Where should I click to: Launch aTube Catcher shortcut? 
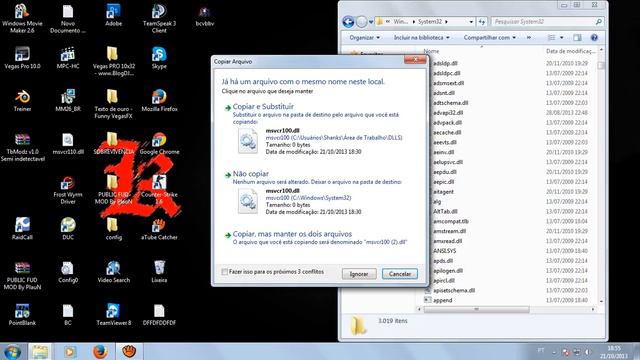(x=159, y=229)
